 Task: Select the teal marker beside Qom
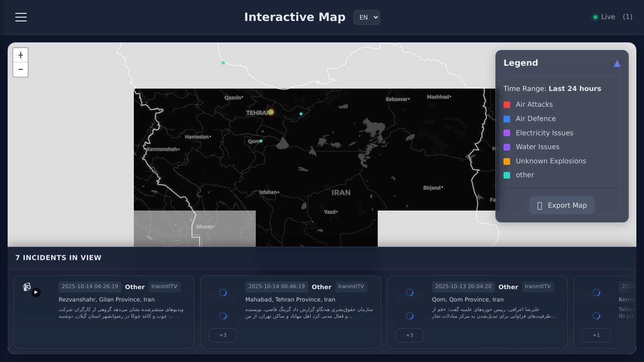(261, 141)
